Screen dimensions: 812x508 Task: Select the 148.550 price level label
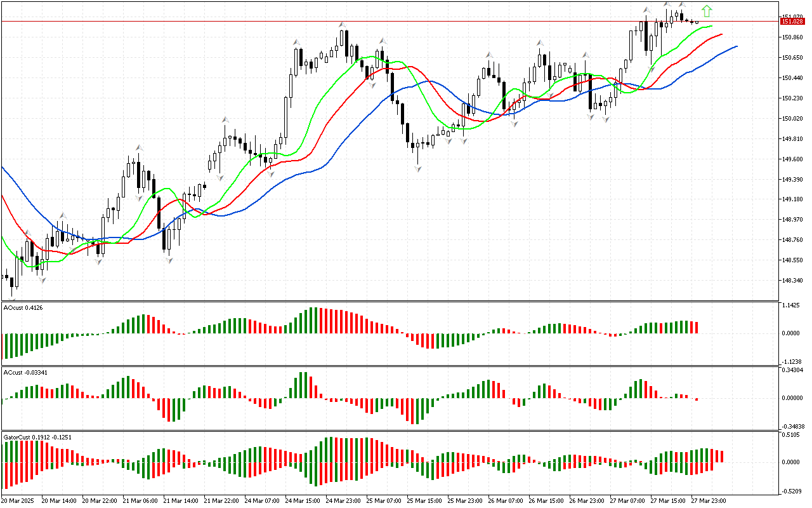(x=793, y=260)
